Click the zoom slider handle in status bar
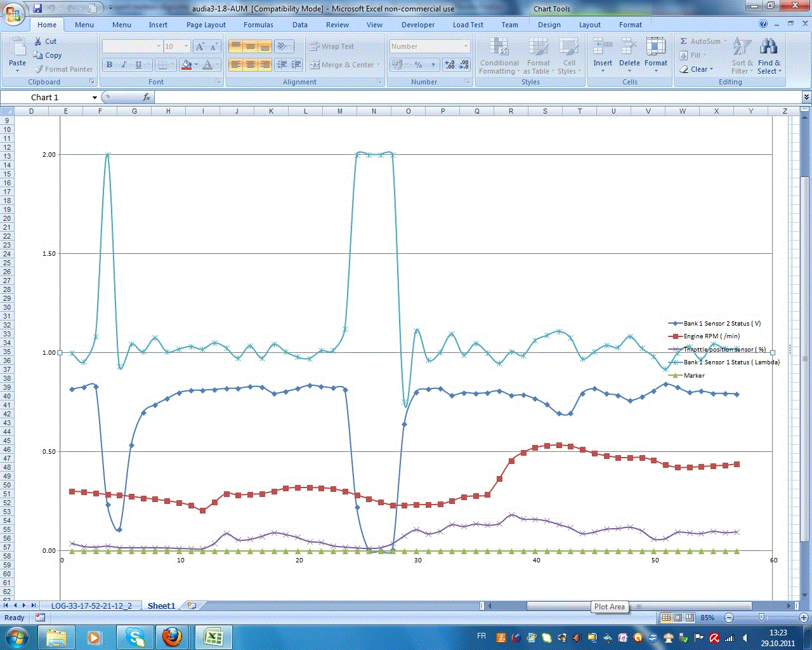The image size is (812, 650). click(762, 618)
